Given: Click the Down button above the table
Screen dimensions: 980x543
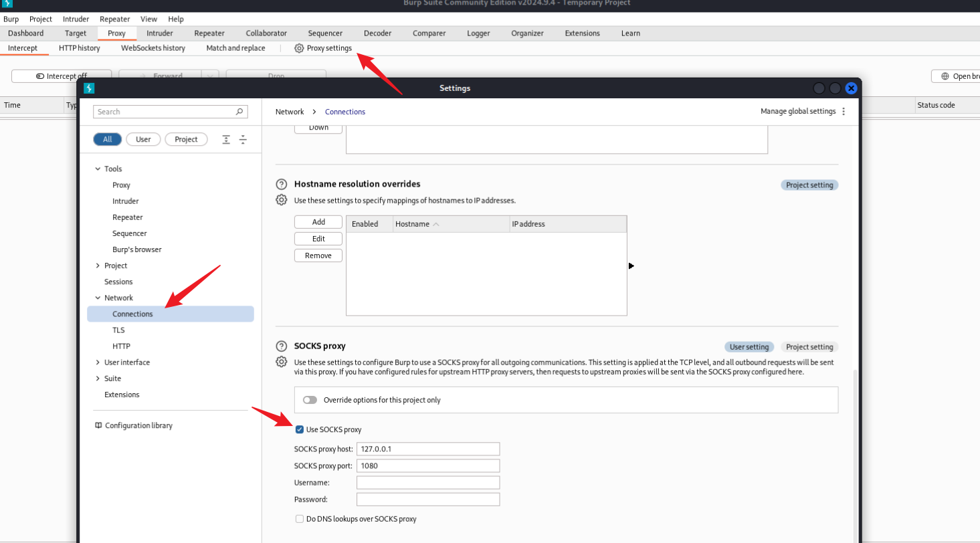Looking at the screenshot, I should (318, 128).
